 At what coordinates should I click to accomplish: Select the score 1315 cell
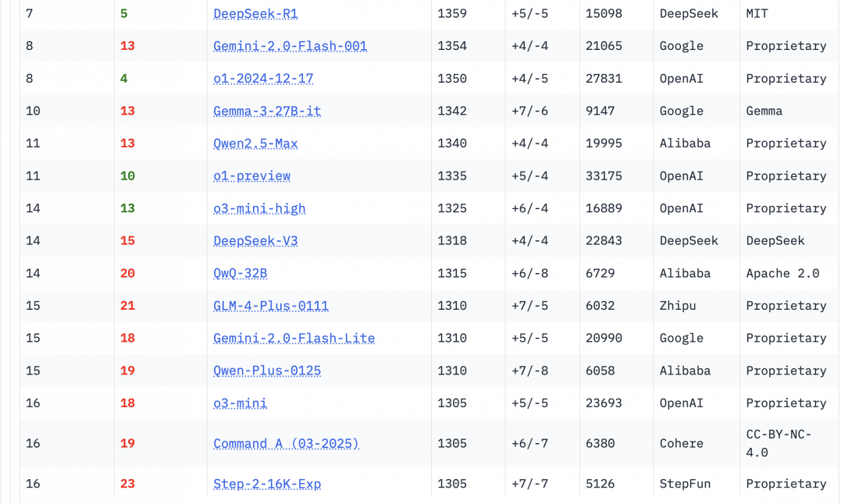click(x=452, y=273)
